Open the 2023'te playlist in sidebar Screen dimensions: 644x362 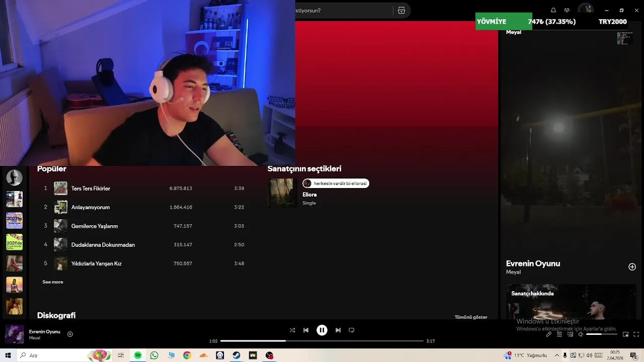point(14,221)
